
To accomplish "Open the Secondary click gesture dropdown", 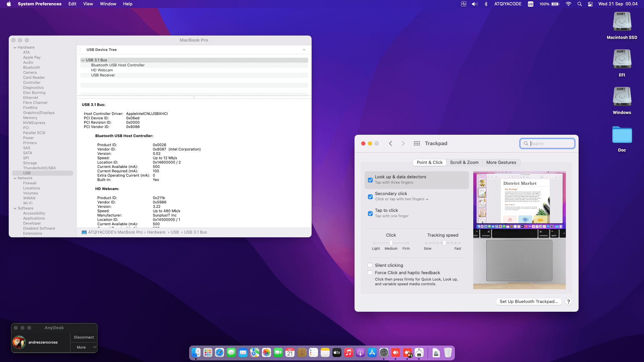I will click(x=402, y=199).
